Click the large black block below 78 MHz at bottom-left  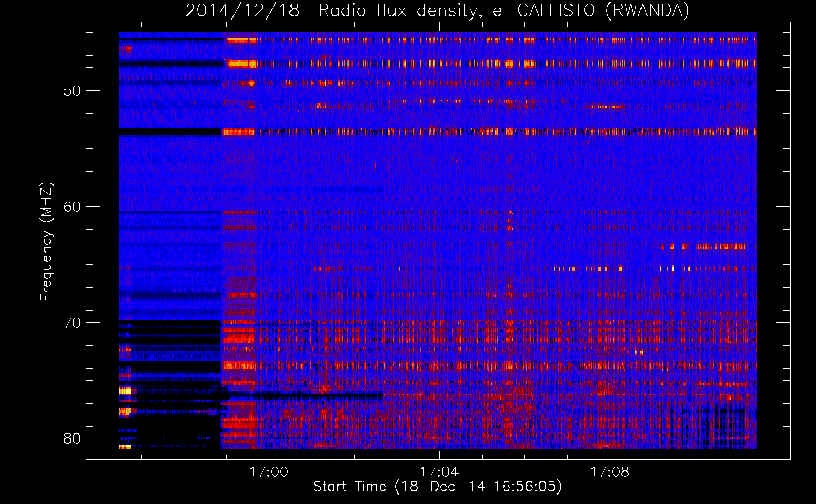177,428
